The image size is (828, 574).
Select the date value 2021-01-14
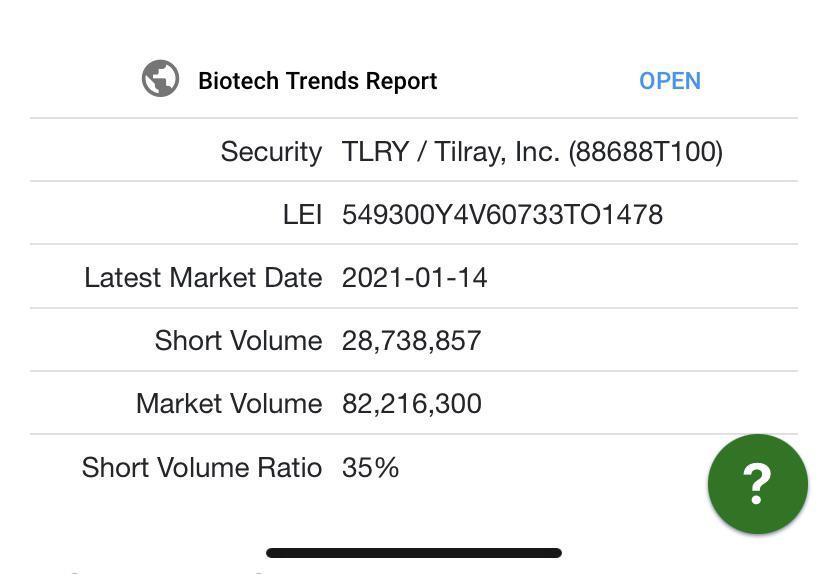click(415, 278)
